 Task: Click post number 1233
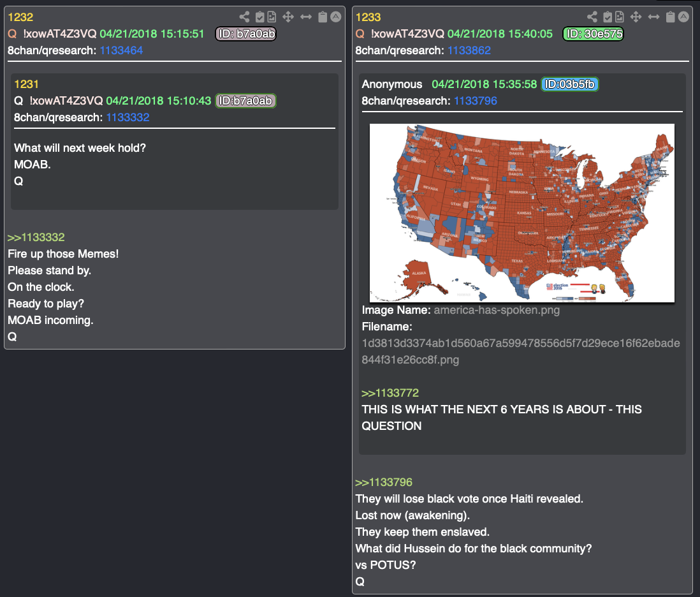point(368,17)
